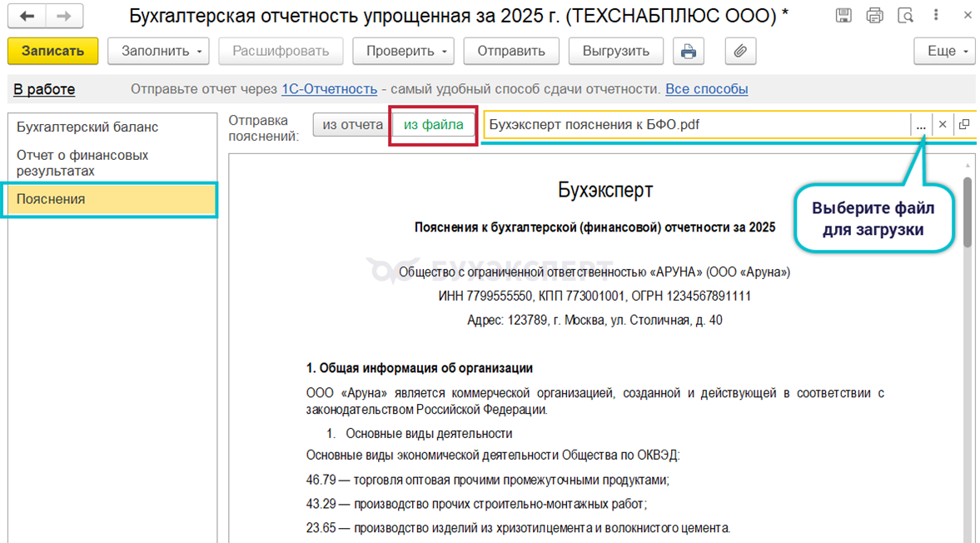
Task: Click heading 1. Общая информация об организации
Action: pos(420,369)
